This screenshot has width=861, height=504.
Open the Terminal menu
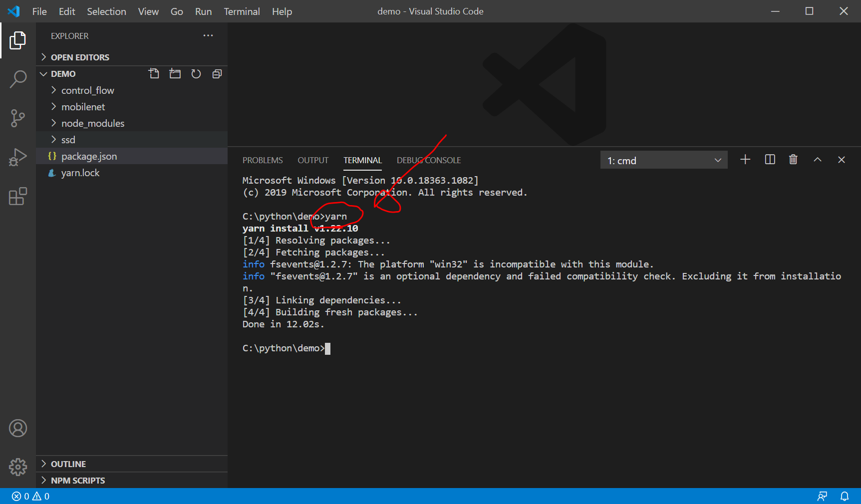(242, 11)
